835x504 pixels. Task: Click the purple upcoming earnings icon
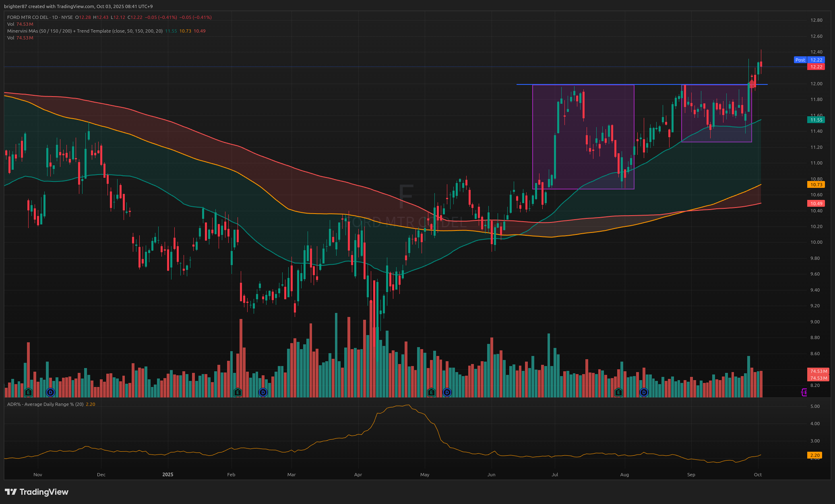(x=804, y=392)
